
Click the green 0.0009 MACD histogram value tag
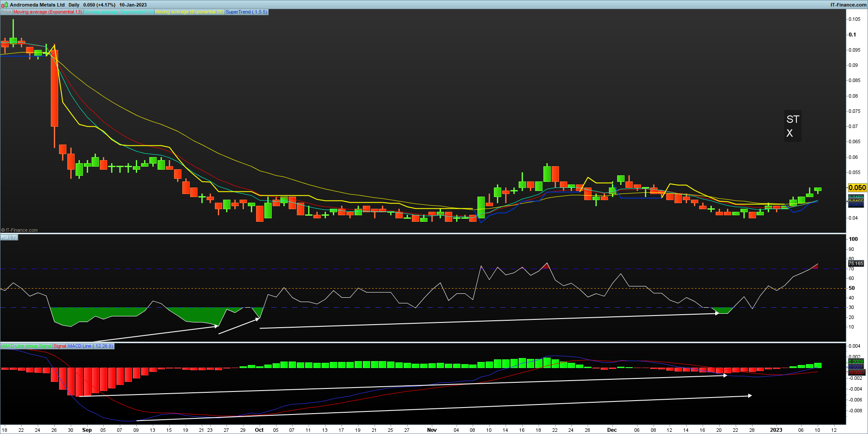coord(856,362)
